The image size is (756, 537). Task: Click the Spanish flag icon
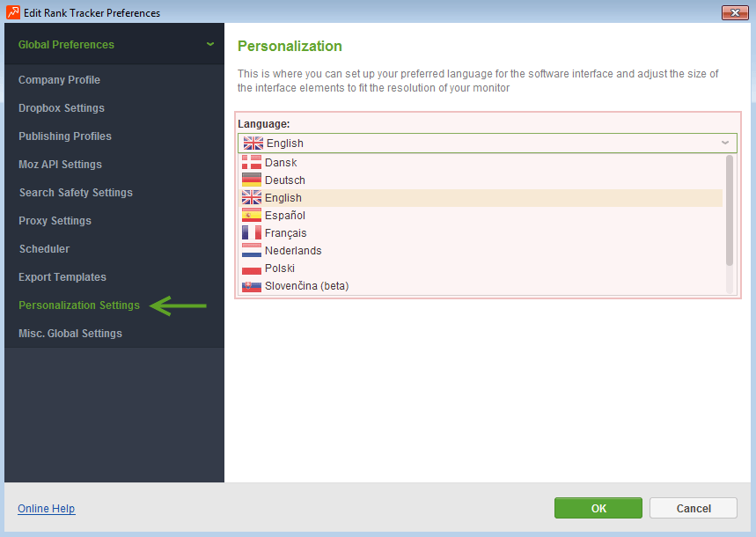tap(251, 215)
